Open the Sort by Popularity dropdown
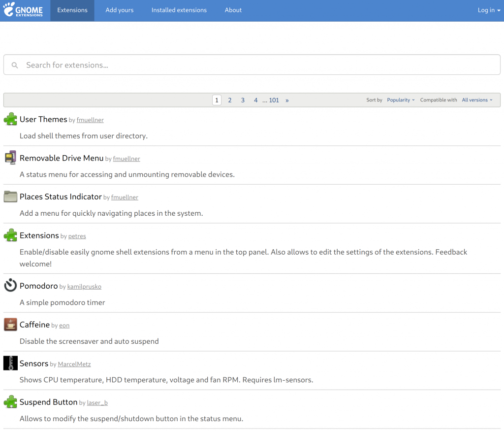504x431 pixels. [401, 100]
